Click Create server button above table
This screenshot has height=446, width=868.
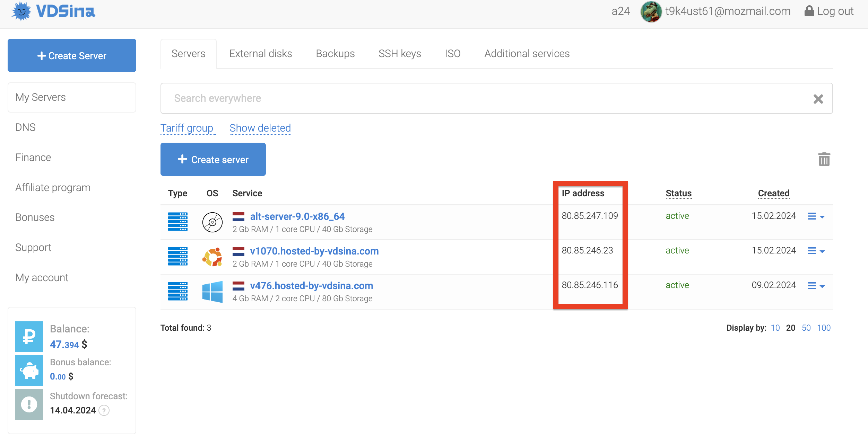[213, 159]
